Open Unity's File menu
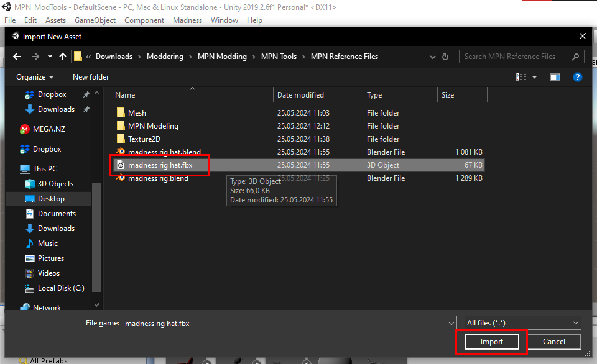Screen dimensions: 597x364 click(10, 20)
